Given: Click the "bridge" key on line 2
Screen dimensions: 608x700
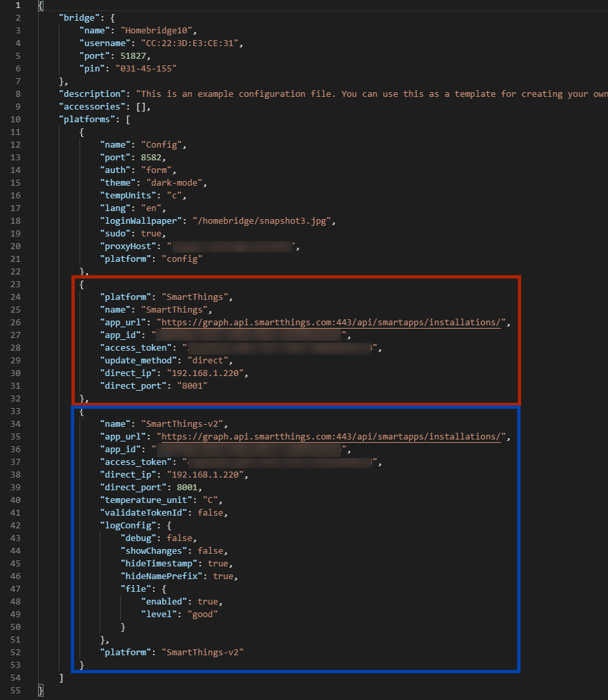Looking at the screenshot, I should pyautogui.click(x=80, y=18).
